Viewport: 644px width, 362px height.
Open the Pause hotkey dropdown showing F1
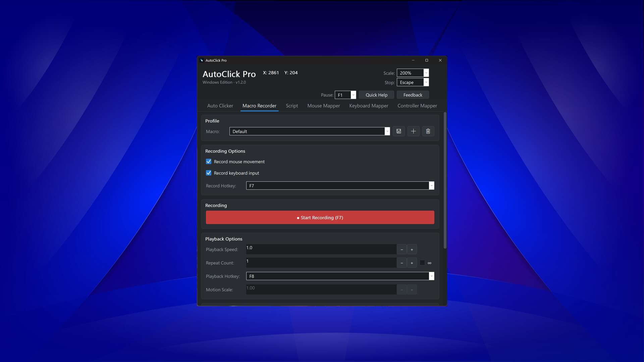(x=345, y=95)
